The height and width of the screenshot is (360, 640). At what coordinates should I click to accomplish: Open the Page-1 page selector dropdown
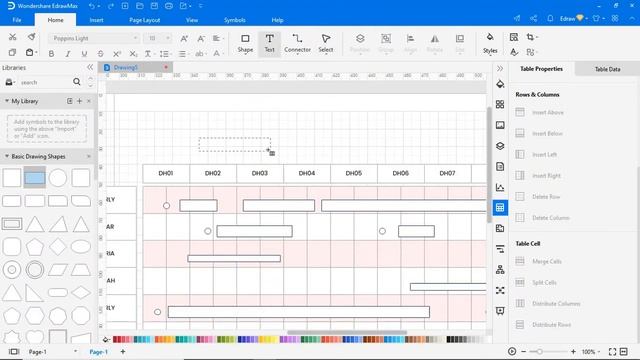pos(76,351)
